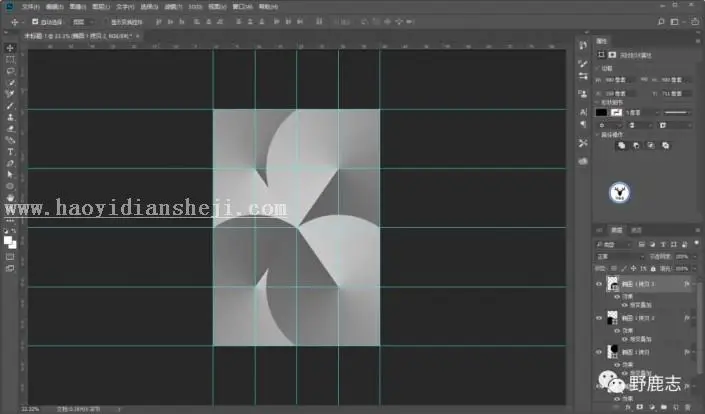The width and height of the screenshot is (705, 414).
Task: Select the Eraser tool
Action: point(10,129)
